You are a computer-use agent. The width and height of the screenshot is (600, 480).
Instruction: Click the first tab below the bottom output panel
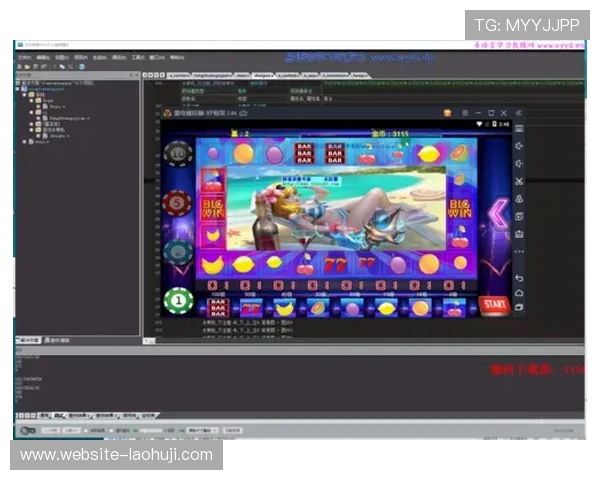click(x=45, y=414)
